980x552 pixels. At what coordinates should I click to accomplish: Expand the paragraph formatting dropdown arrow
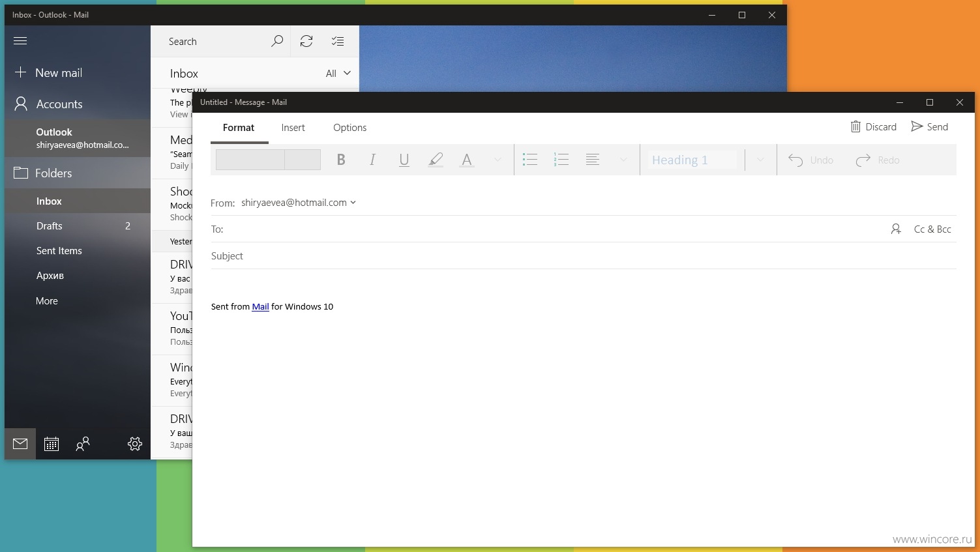623,160
